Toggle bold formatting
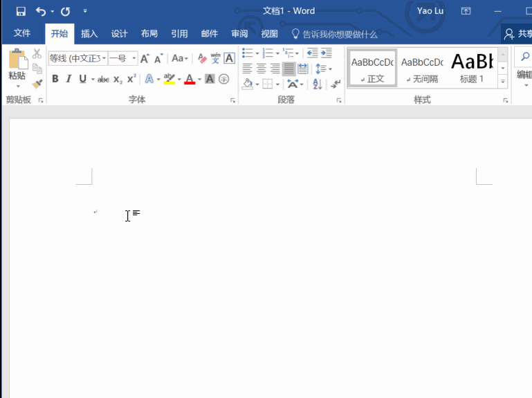Viewport: 532px width, 398px height. click(55, 79)
